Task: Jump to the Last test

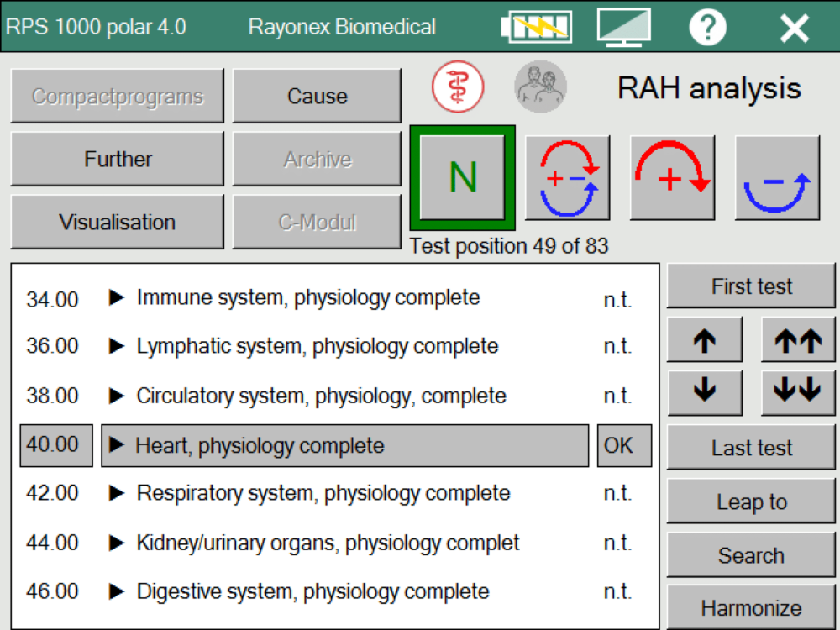Action: tap(750, 447)
